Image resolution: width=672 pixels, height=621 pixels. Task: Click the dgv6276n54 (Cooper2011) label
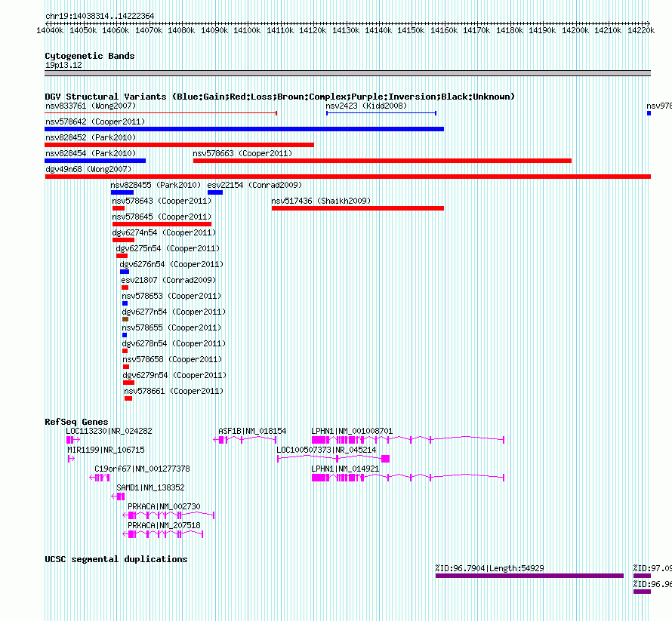[x=172, y=264]
